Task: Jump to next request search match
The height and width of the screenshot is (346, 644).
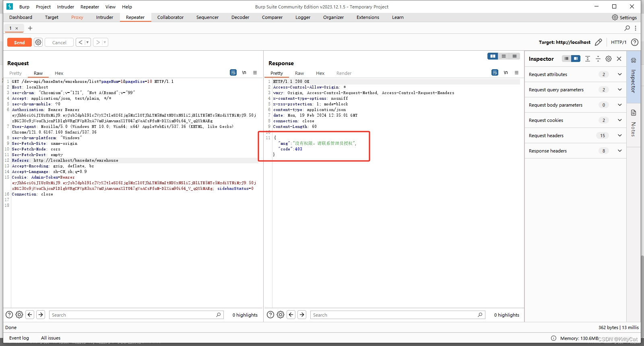Action: [x=41, y=315]
